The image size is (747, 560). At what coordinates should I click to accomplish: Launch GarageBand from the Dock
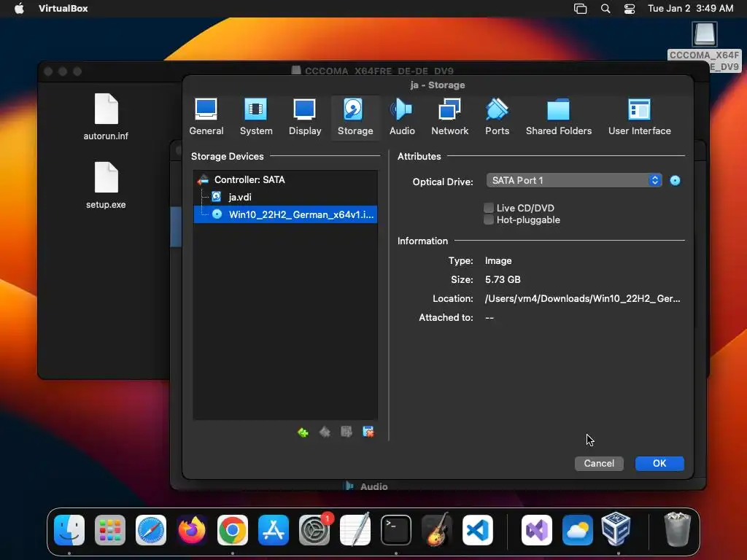(437, 530)
